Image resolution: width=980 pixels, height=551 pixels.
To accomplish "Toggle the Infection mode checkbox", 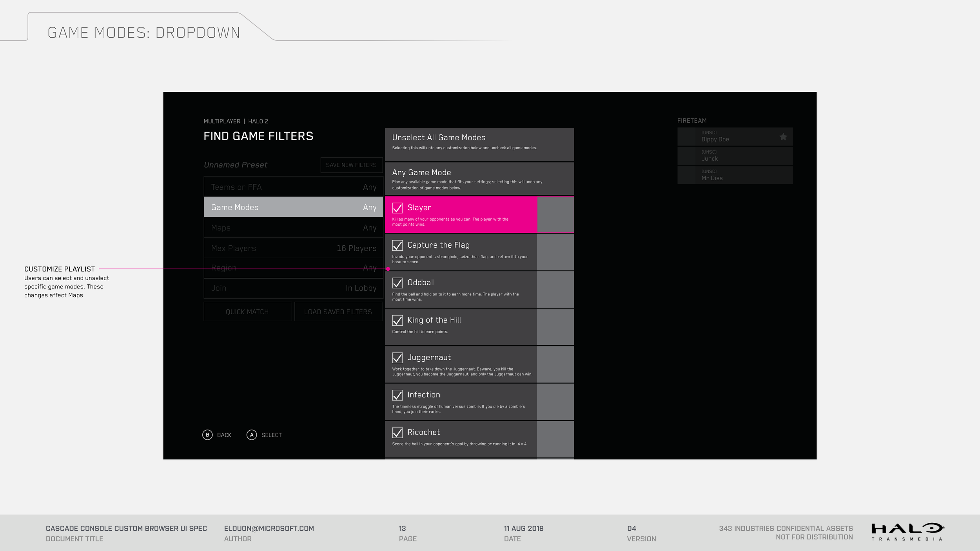I will pos(397,395).
